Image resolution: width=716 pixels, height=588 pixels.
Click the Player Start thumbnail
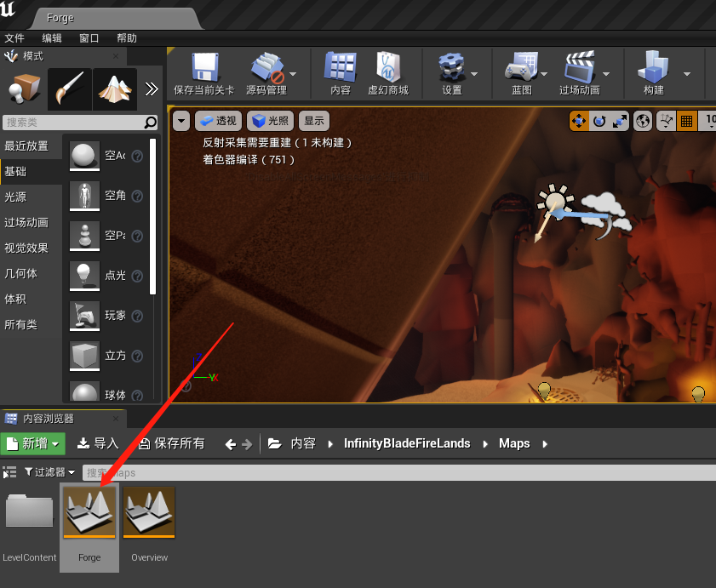click(84, 316)
